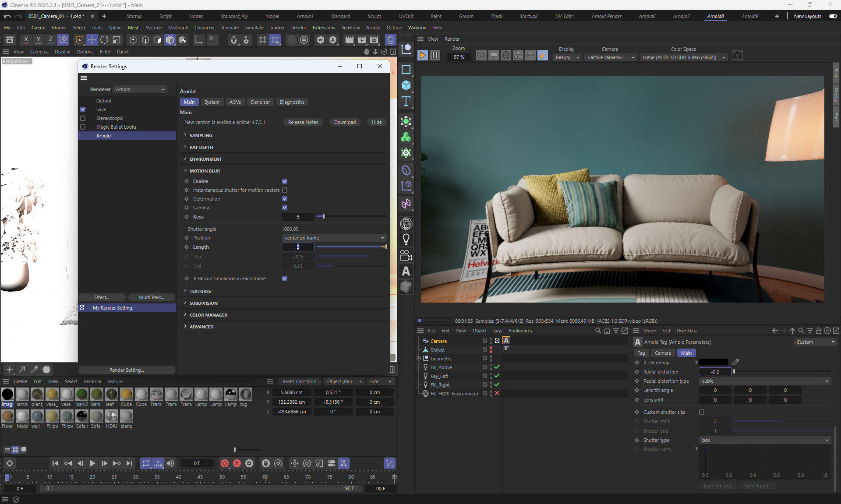The image size is (841, 504).
Task: Click the light bulb icon in side palette
Action: [x=406, y=239]
